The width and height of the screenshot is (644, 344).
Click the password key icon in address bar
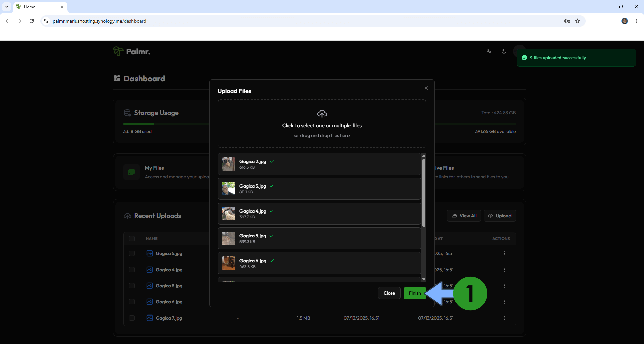567,21
